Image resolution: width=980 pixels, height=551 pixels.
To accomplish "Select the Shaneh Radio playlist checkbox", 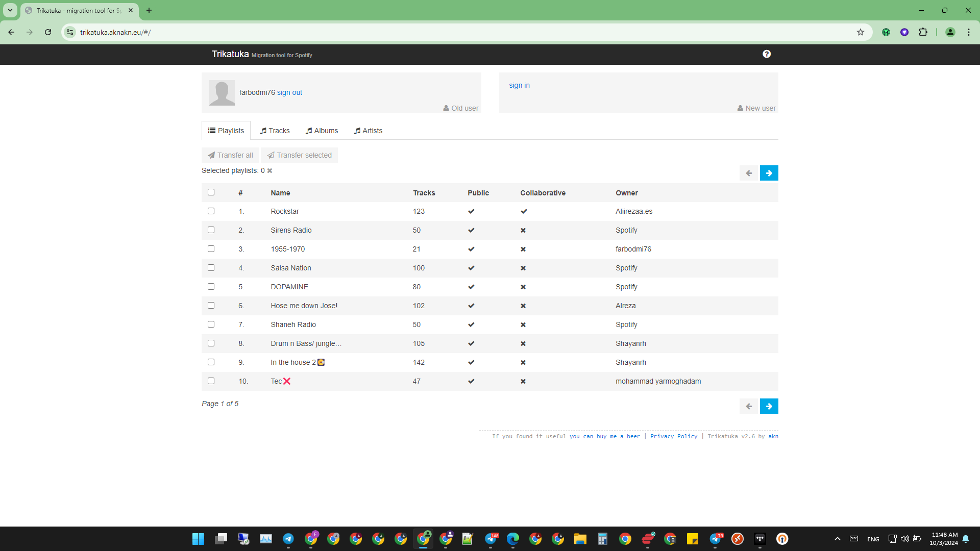I will [x=211, y=324].
